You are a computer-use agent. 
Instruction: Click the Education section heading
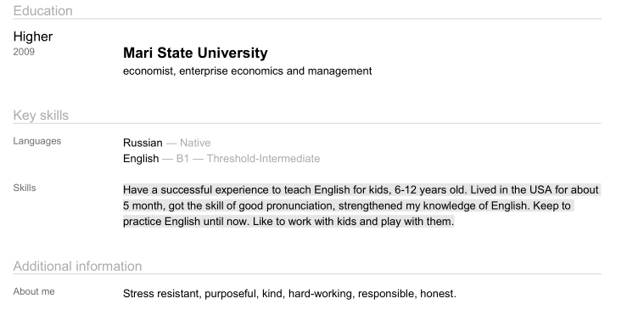tap(42, 11)
